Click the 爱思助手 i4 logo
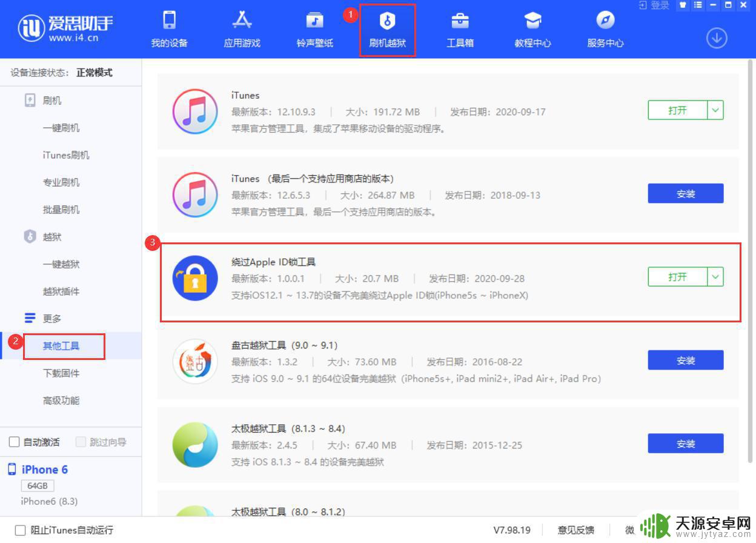Image resolution: width=756 pixels, height=543 pixels. click(65, 28)
